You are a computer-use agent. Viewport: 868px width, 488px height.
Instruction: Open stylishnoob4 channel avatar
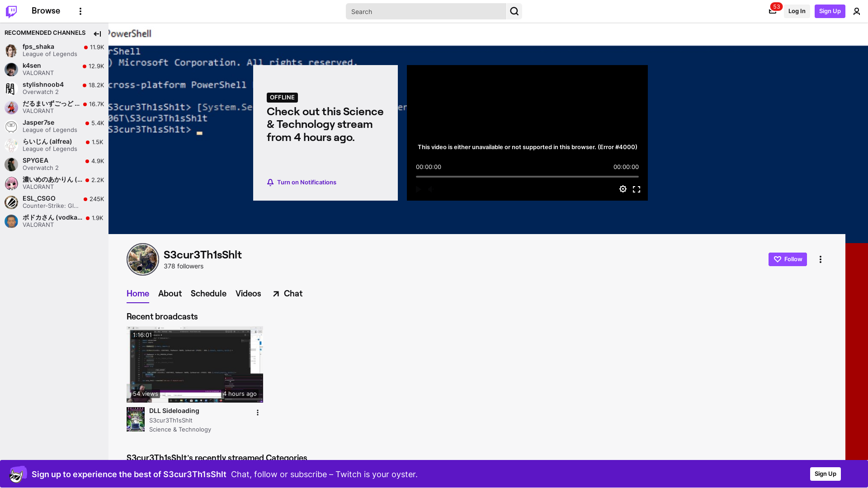(x=11, y=88)
